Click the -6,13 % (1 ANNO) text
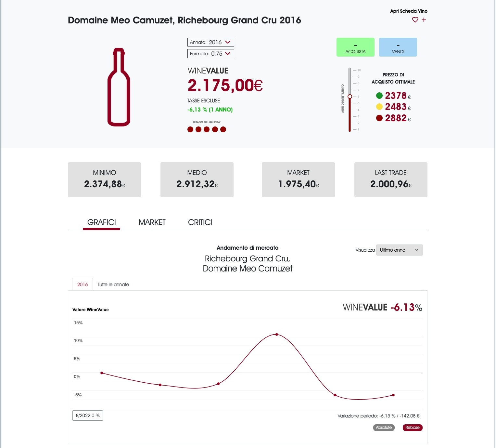This screenshot has height=448, width=496. click(x=210, y=110)
